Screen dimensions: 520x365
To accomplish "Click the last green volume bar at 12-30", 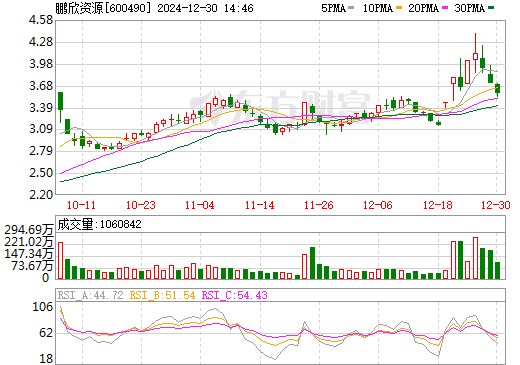I will coord(497,270).
